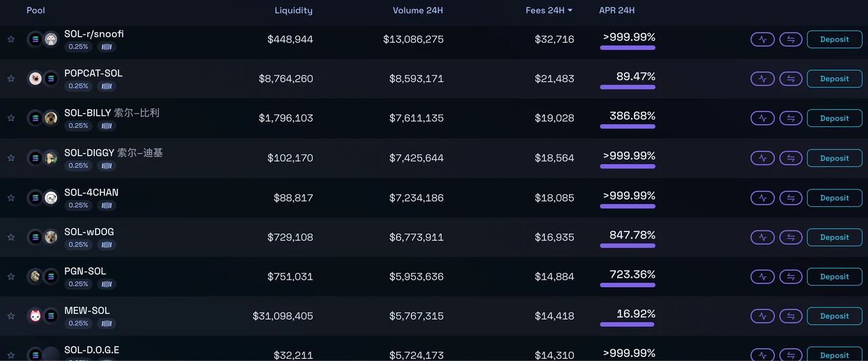Deposit into the SOL-DIGGY pool
Screen dimensions: 868x361
(834, 158)
